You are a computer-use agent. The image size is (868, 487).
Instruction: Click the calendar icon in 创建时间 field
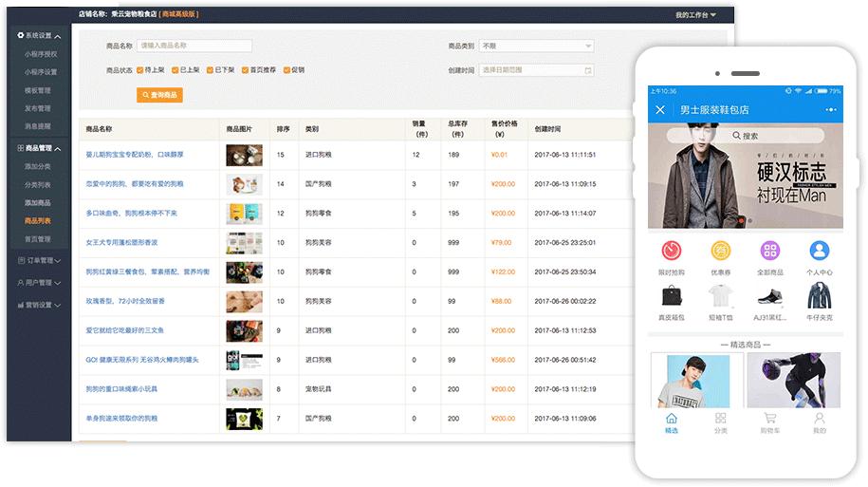pos(588,70)
